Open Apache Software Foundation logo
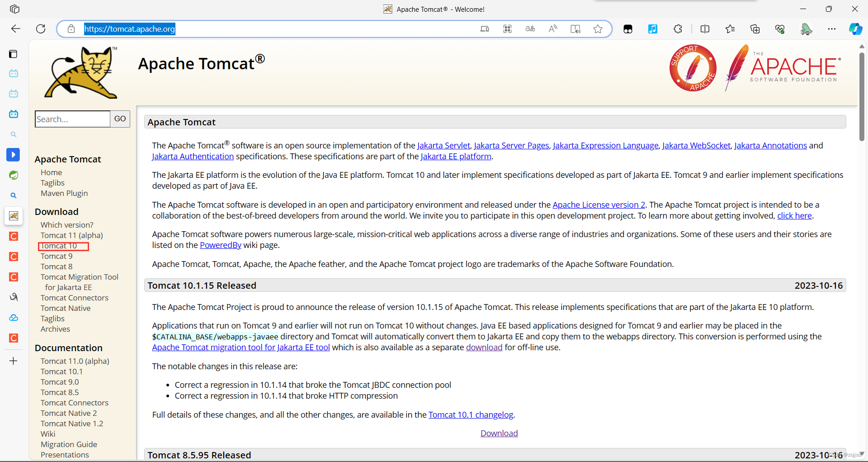This screenshot has height=462, width=868. pos(783,68)
